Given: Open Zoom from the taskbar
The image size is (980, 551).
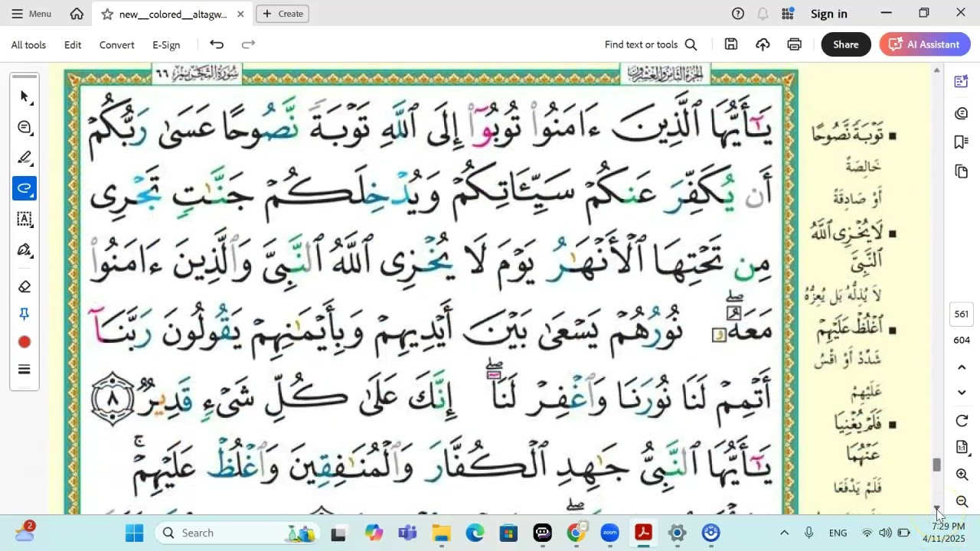Looking at the screenshot, I should click(x=609, y=533).
